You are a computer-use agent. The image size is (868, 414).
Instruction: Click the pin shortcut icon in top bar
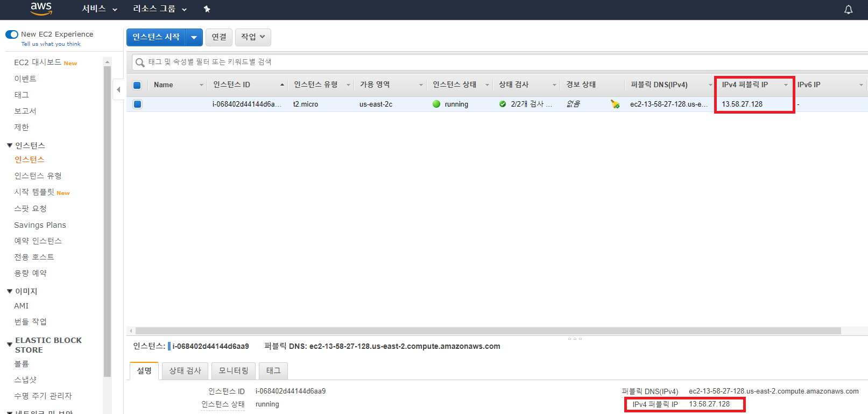point(207,9)
